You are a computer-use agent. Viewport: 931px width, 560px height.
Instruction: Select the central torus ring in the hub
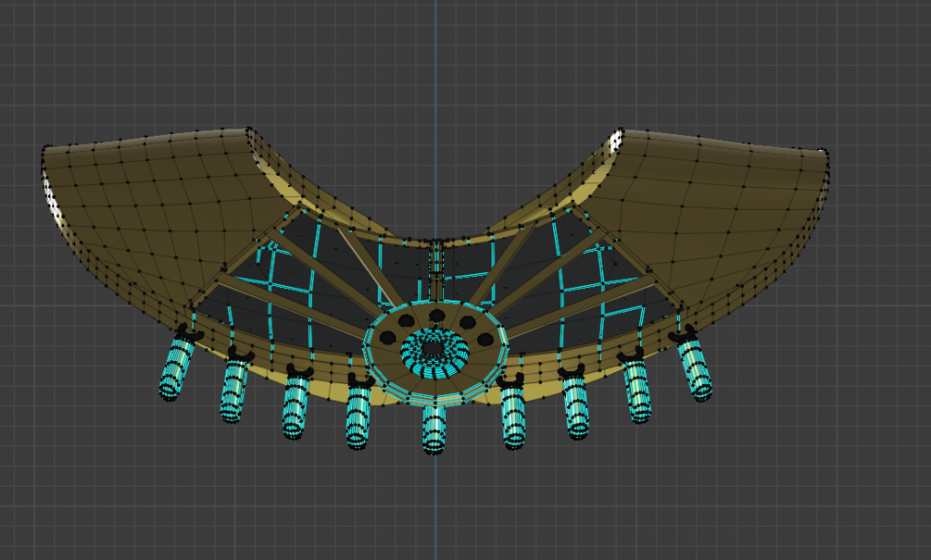(x=435, y=353)
